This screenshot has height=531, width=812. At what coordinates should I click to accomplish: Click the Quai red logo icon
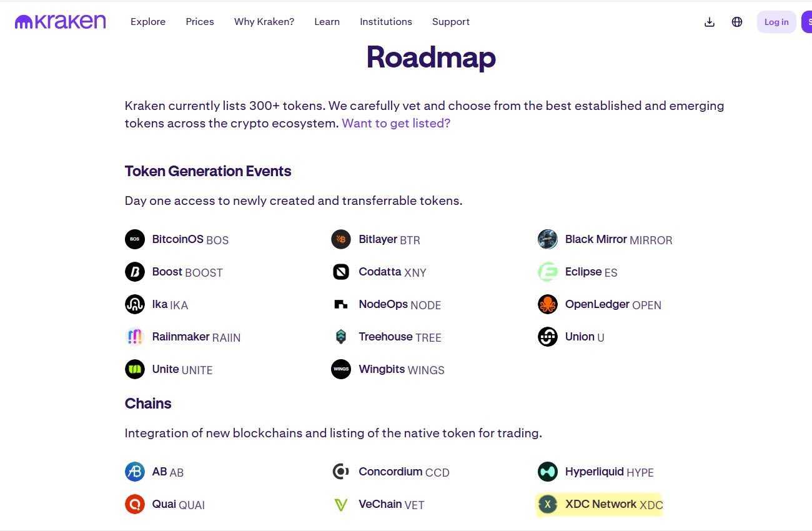[135, 504]
